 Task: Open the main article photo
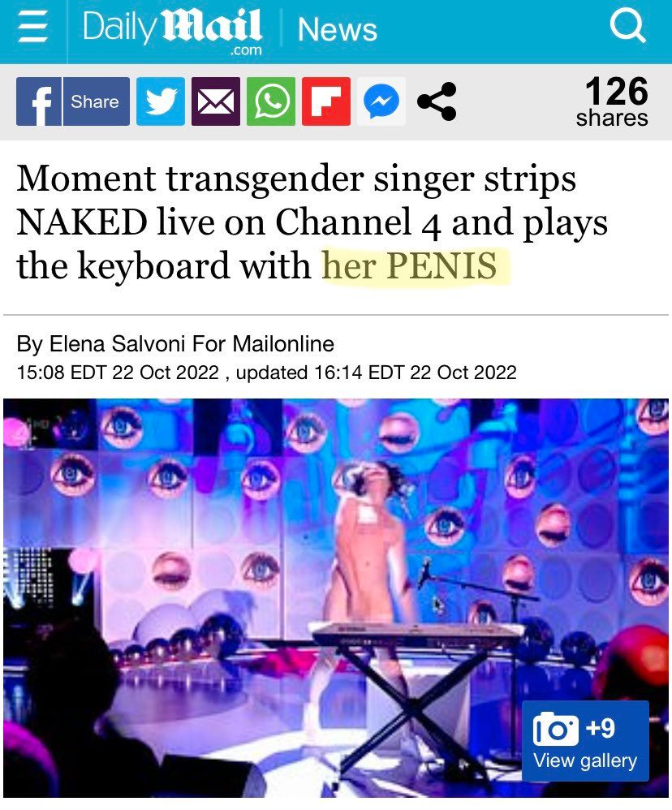point(336,597)
